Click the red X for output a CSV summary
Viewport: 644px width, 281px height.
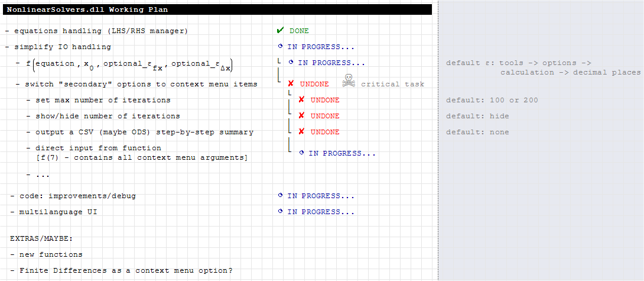301,132
